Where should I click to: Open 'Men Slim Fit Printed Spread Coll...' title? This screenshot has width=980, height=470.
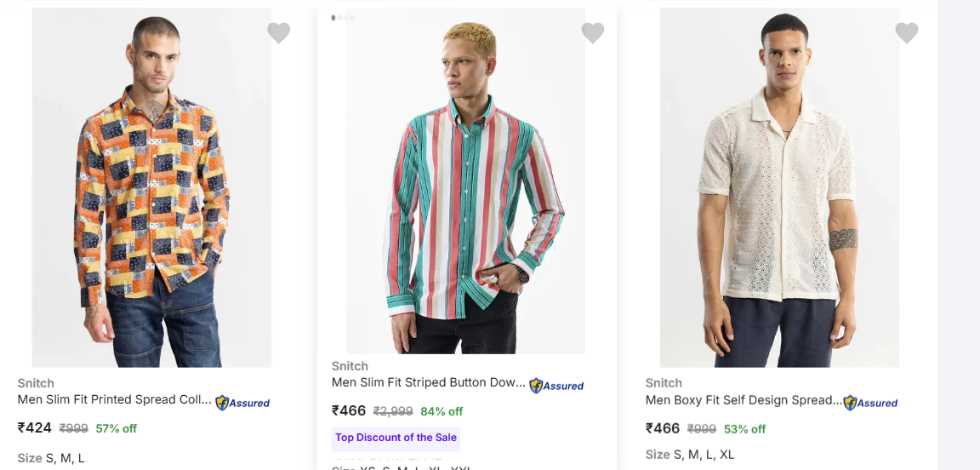(x=114, y=399)
